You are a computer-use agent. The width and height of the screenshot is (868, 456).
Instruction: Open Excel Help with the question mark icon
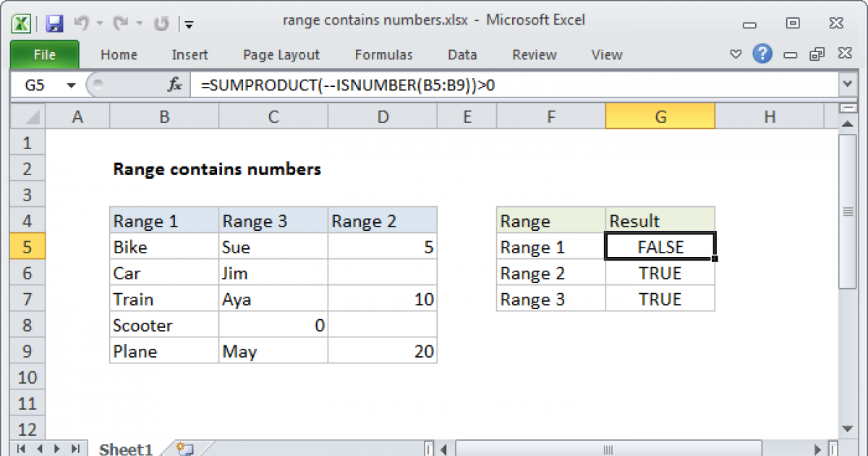[x=762, y=54]
